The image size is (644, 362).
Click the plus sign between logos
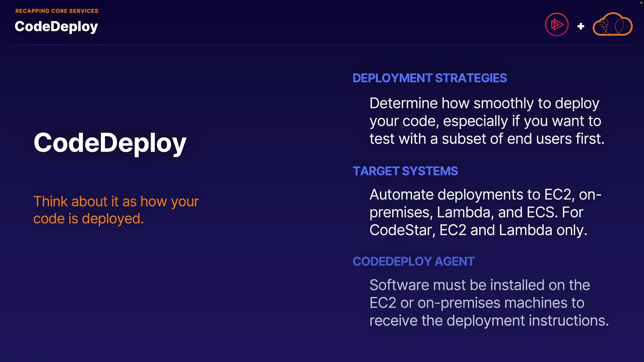[x=581, y=26]
